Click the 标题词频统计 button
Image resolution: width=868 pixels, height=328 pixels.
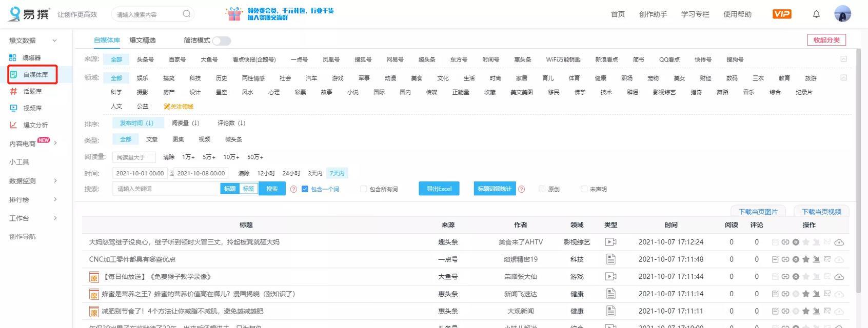pos(495,189)
